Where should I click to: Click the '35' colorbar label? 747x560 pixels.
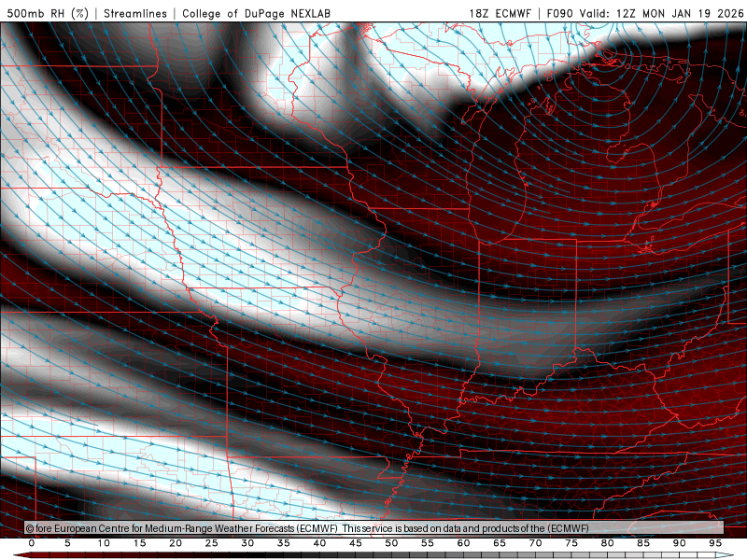tap(284, 543)
